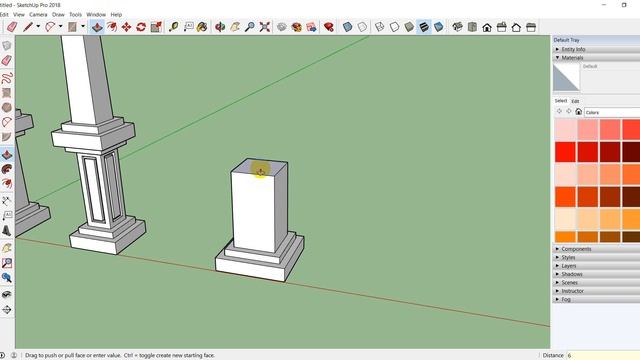Select the Tape Measure tool in the top toolbar

(x=173, y=27)
